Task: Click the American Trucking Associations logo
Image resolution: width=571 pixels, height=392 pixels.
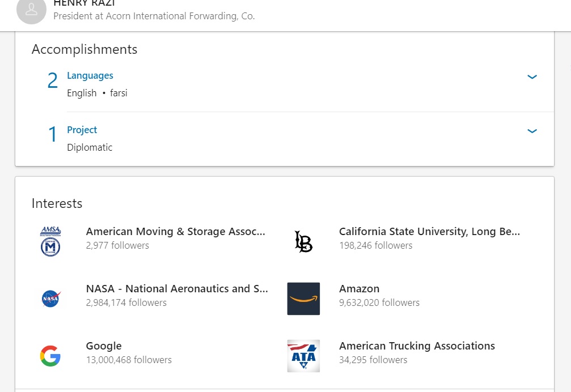Action: (x=303, y=356)
